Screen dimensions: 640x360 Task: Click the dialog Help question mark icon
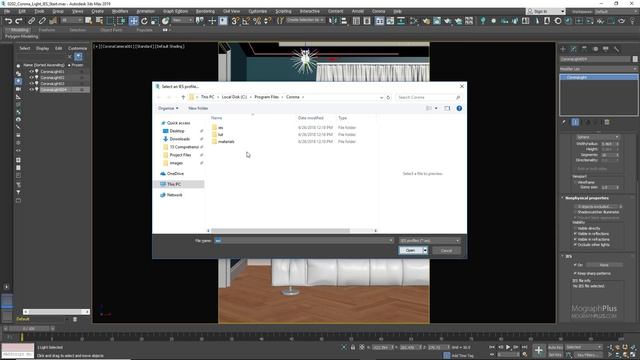459,108
